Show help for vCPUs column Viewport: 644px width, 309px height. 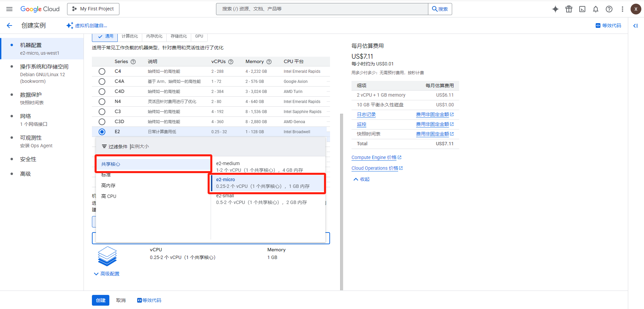pyautogui.click(x=231, y=62)
